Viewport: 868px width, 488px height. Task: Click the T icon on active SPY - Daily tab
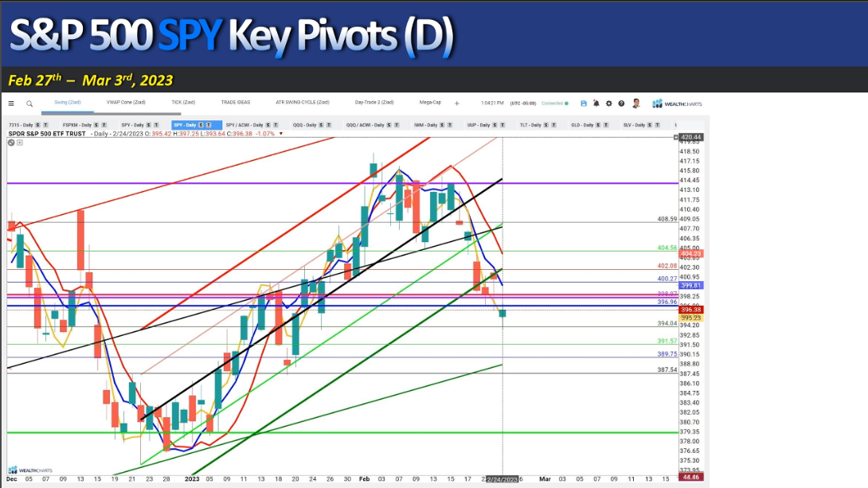pyautogui.click(x=209, y=125)
